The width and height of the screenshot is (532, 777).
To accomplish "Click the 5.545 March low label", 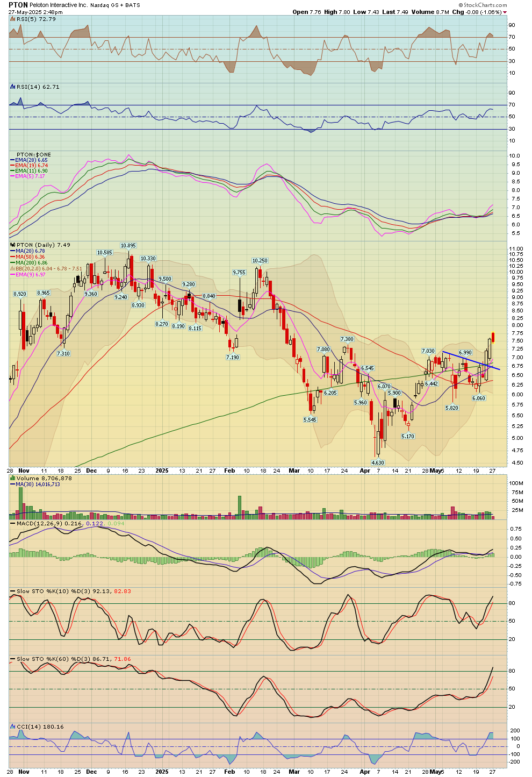I will pos(310,419).
